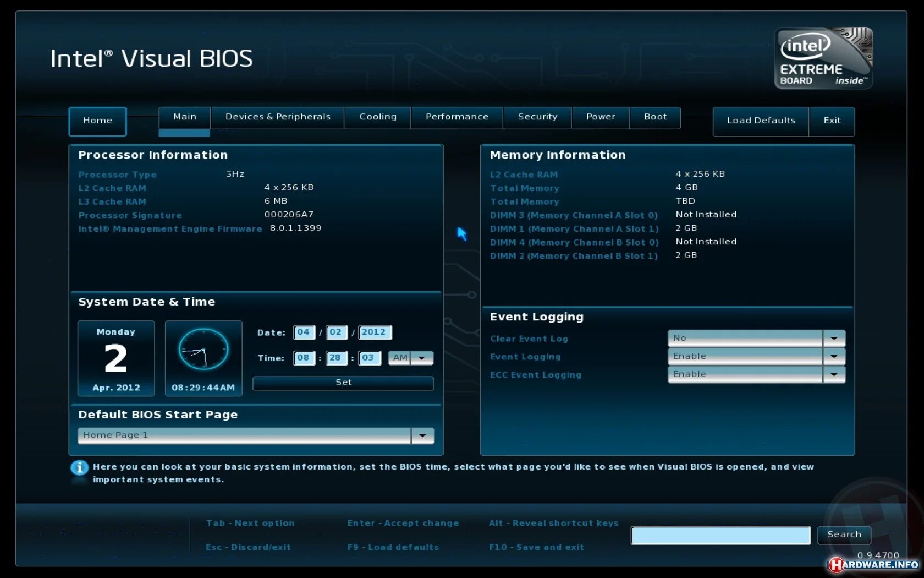Edit the year field 2012

(375, 332)
